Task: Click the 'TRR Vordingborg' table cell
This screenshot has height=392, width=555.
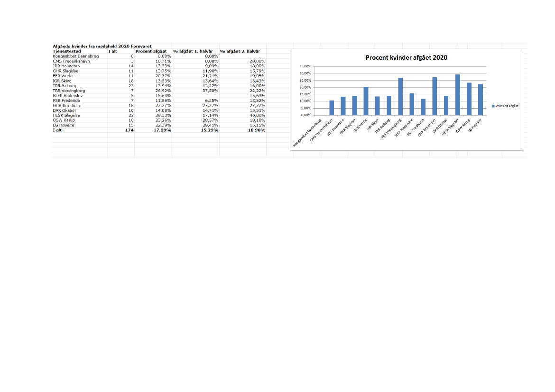Action: click(69, 91)
